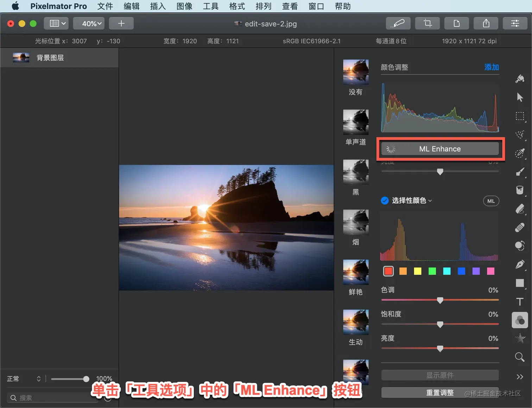Open the 图像 menu
This screenshot has height=408, width=532.
click(184, 6)
